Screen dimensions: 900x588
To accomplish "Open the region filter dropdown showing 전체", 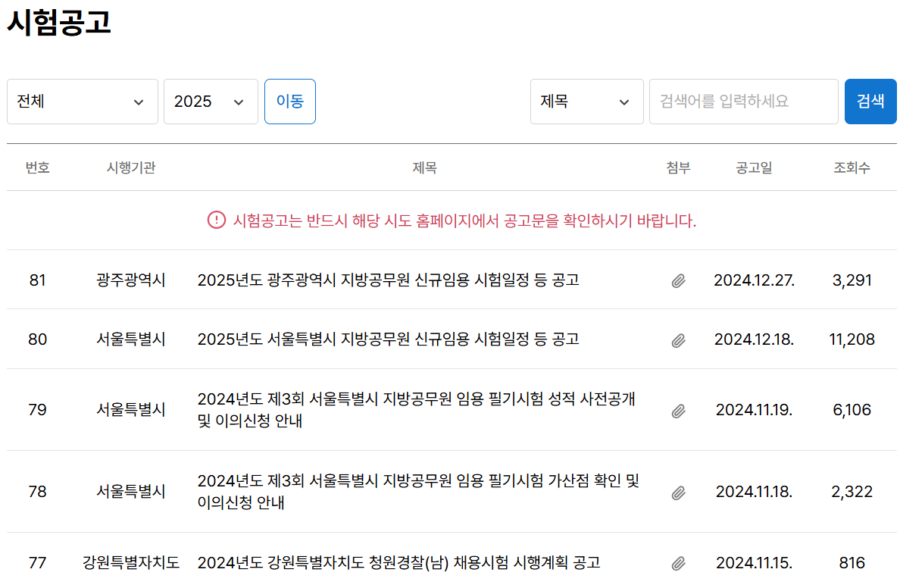I will coord(82,101).
